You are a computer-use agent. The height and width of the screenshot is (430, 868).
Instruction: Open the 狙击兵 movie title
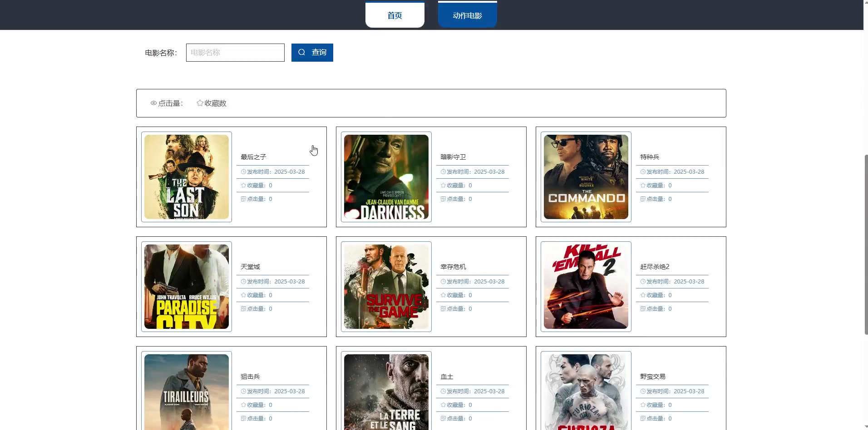tap(250, 376)
